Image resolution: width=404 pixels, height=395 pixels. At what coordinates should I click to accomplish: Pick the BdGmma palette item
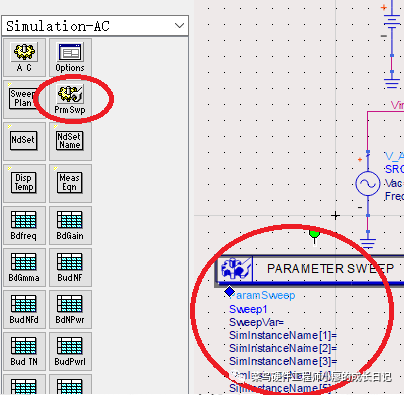pos(24,267)
